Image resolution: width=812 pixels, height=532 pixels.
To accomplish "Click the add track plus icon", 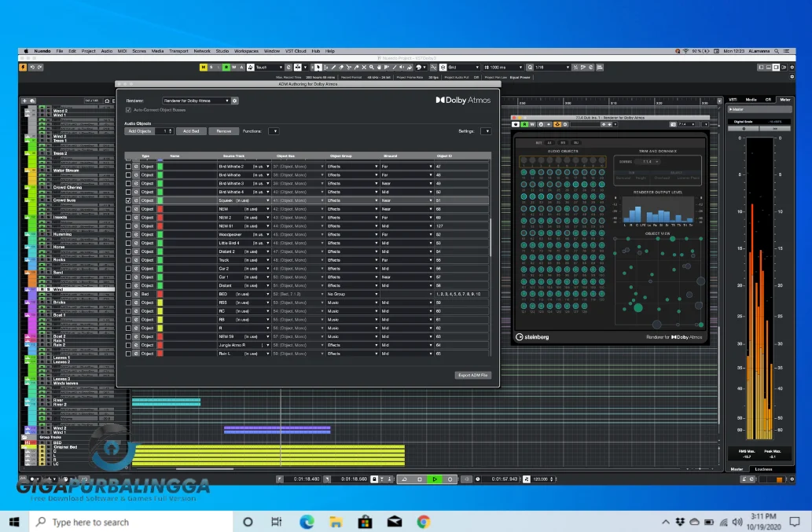I will coord(24,101).
